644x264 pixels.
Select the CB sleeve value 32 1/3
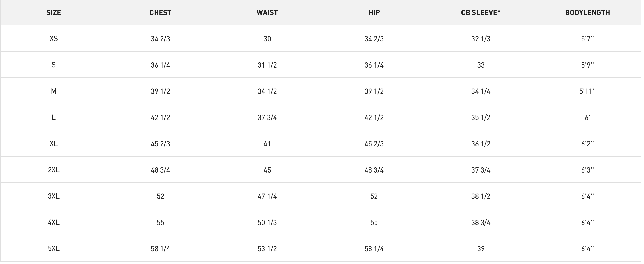tap(481, 39)
